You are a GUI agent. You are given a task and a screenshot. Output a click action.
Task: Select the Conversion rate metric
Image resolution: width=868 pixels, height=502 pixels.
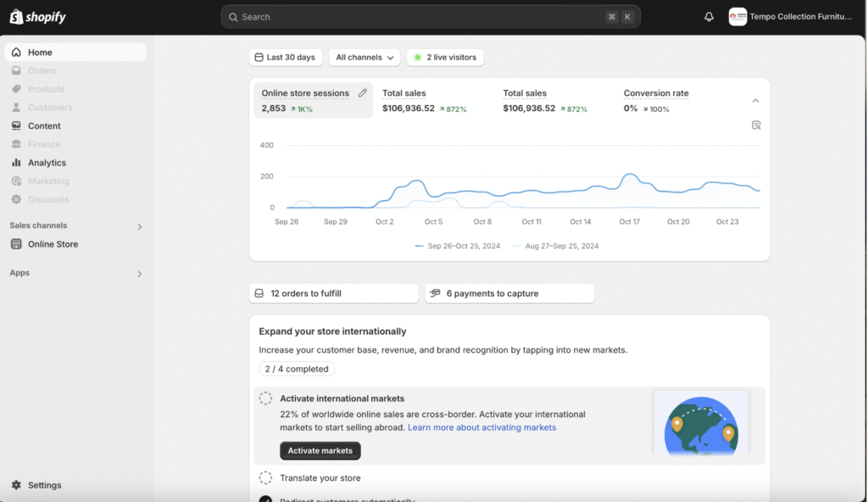(x=657, y=100)
